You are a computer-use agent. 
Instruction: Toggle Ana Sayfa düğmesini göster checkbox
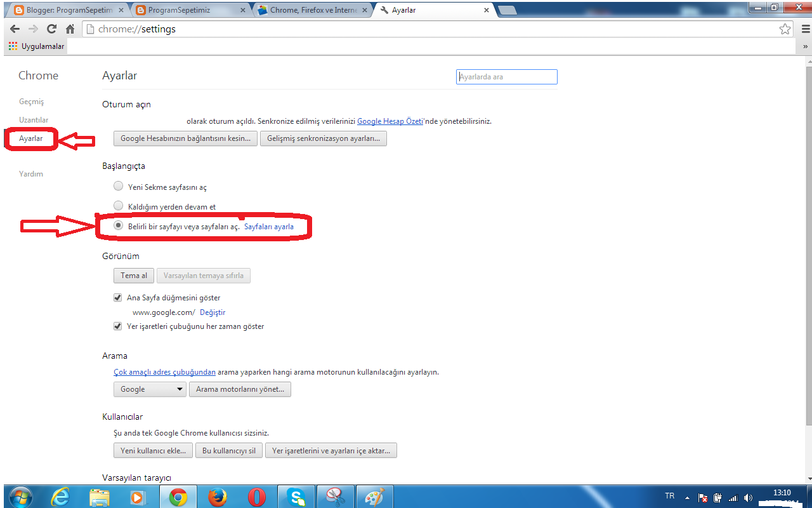click(x=117, y=297)
